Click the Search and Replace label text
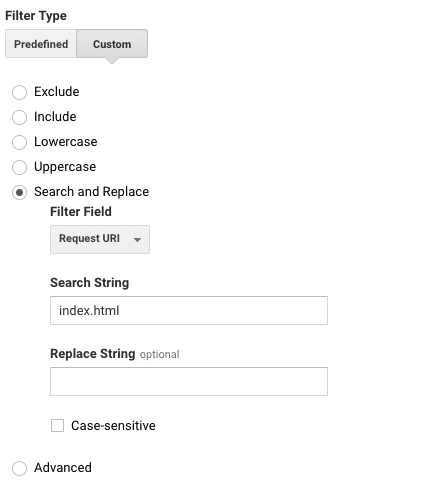Viewport: 425px width, 489px height. coord(92,192)
